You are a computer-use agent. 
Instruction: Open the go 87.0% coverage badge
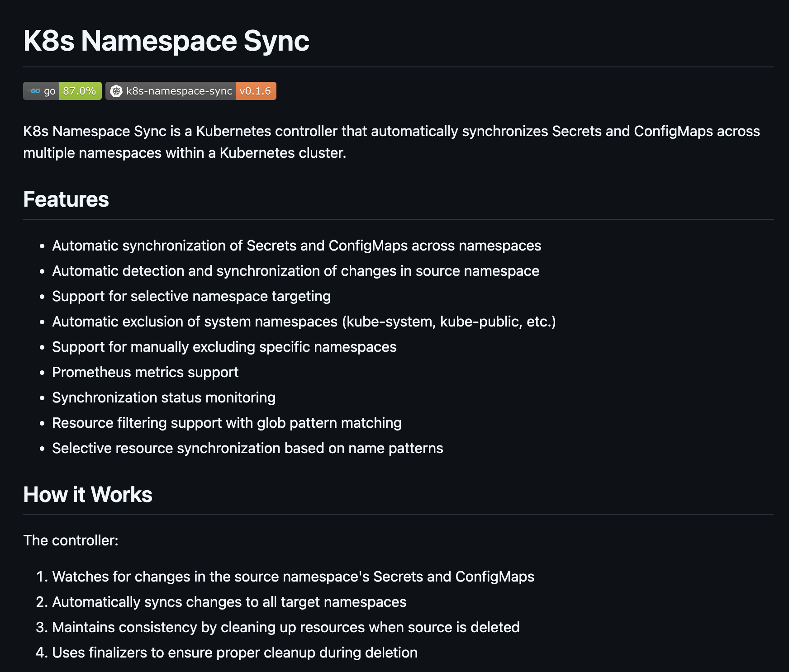(x=62, y=91)
